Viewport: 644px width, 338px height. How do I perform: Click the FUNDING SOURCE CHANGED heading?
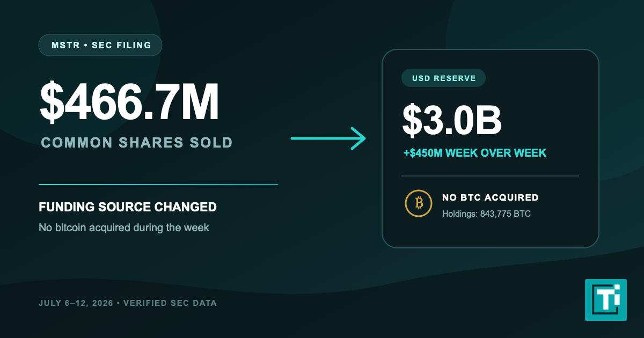coord(128,207)
